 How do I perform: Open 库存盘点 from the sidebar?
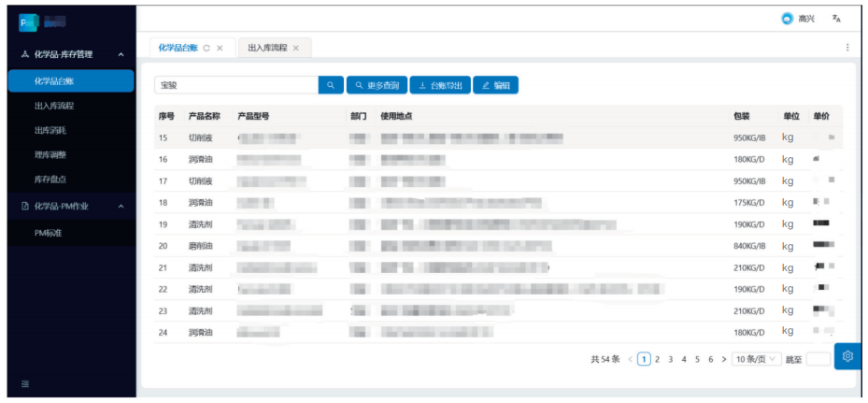53,179
